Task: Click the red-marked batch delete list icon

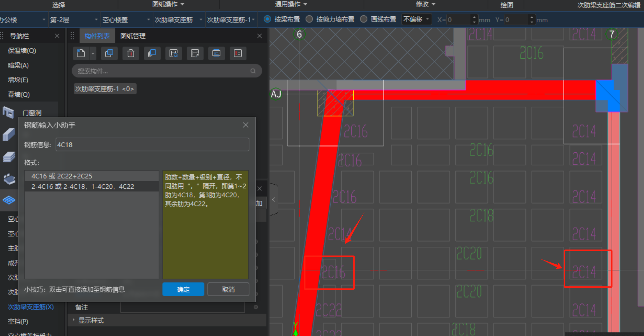Action: 238,53
